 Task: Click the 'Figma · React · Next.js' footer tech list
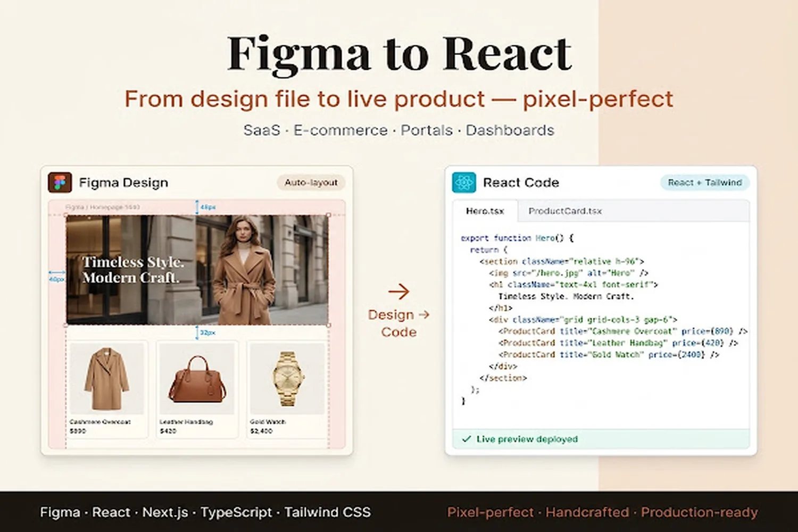click(205, 512)
